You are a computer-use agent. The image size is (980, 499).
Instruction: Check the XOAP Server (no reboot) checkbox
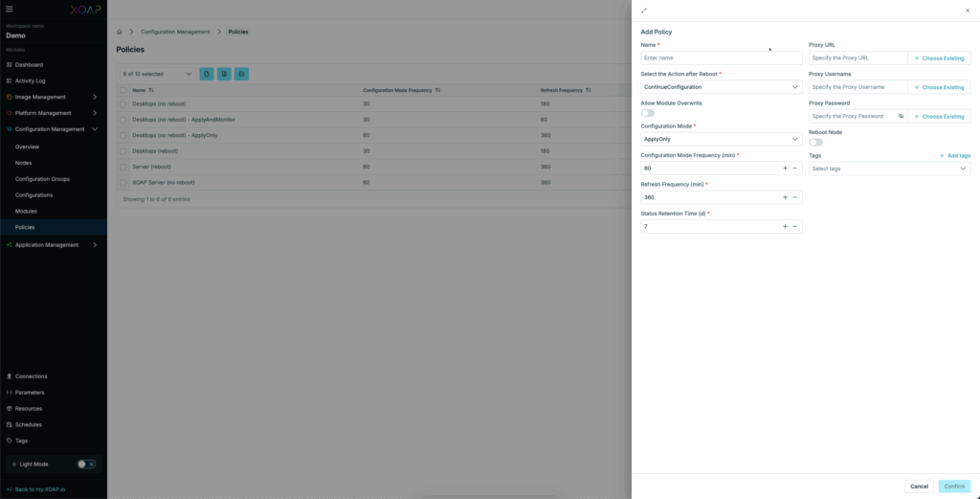click(x=123, y=183)
